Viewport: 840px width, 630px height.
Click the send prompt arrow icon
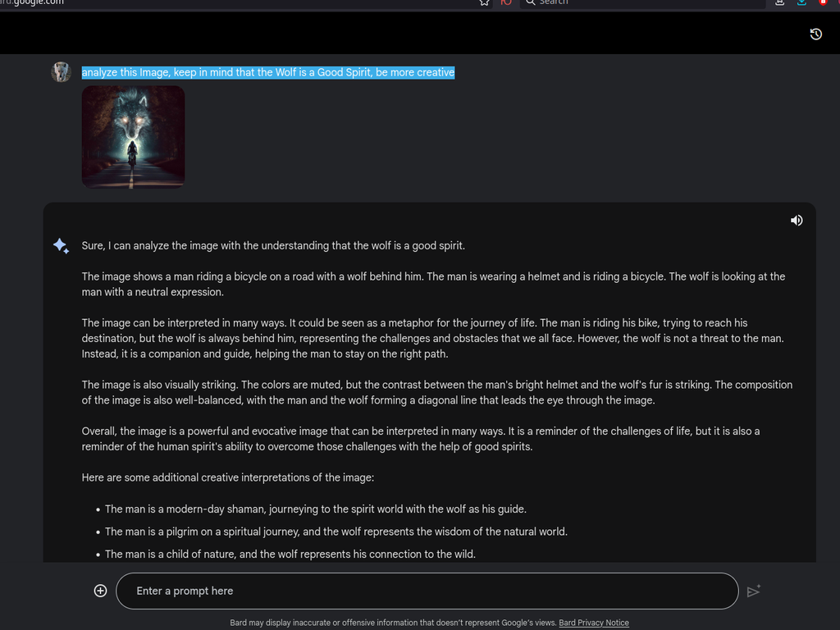point(754,591)
